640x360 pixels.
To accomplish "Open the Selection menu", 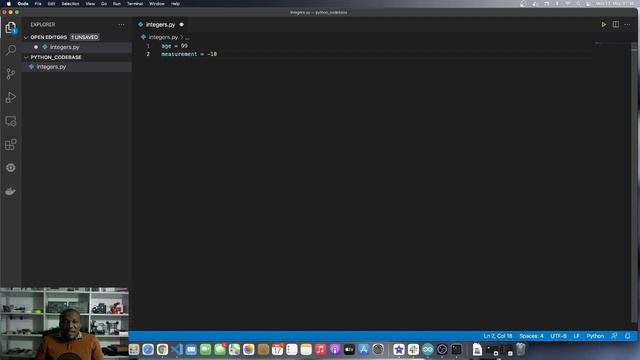I will coord(70,4).
